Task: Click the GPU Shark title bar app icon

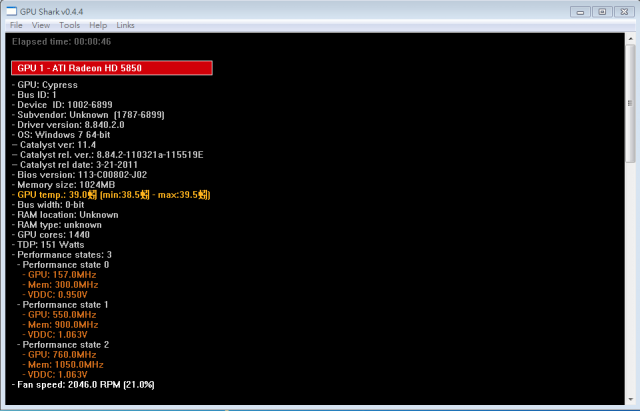Action: point(11,11)
